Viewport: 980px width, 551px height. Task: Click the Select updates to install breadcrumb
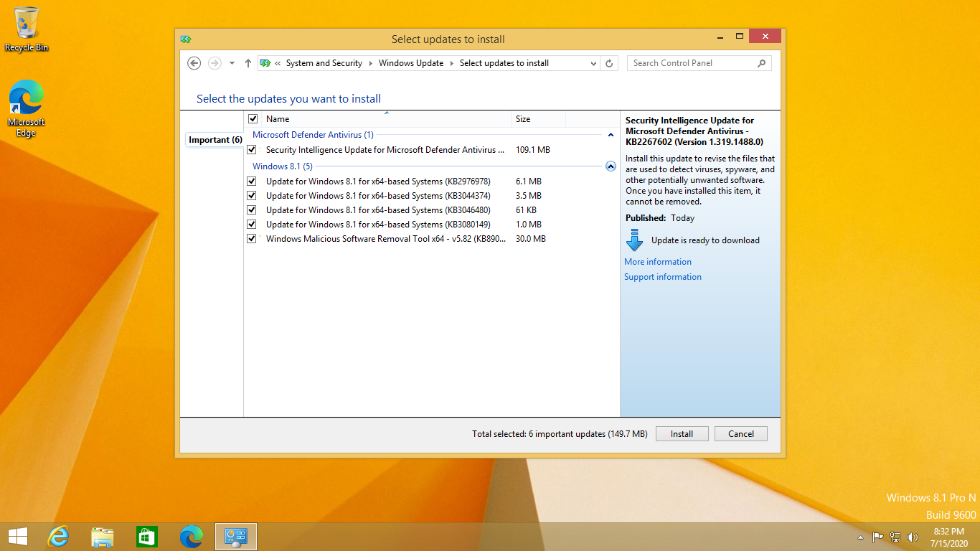tap(504, 63)
